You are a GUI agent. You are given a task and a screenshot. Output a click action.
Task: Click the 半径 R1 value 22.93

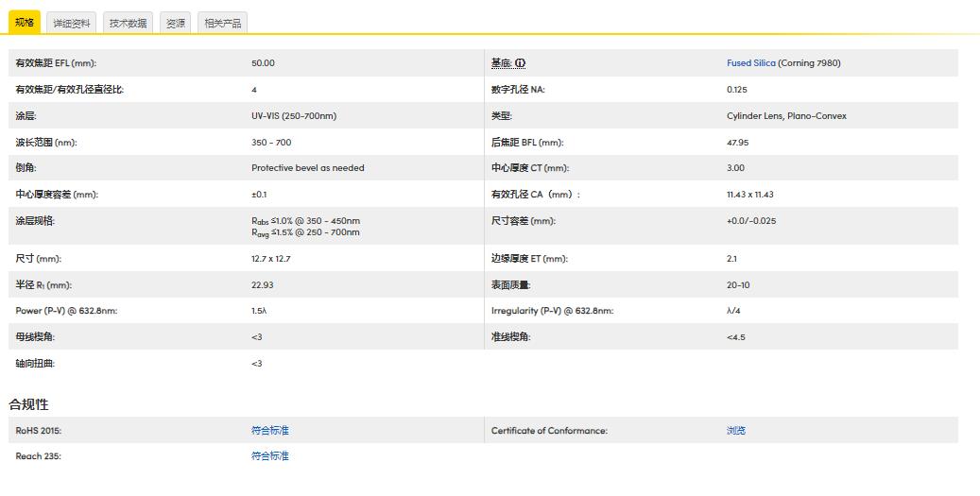263,284
